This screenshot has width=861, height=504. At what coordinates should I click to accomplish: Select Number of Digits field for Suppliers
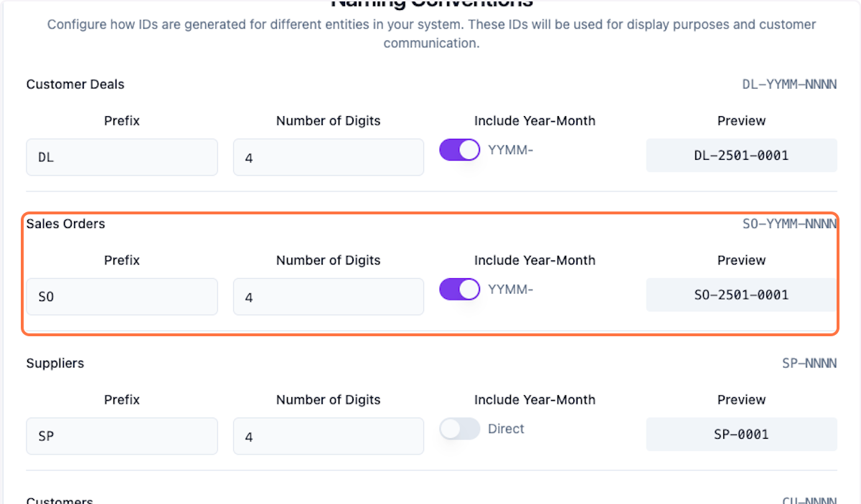(x=328, y=436)
